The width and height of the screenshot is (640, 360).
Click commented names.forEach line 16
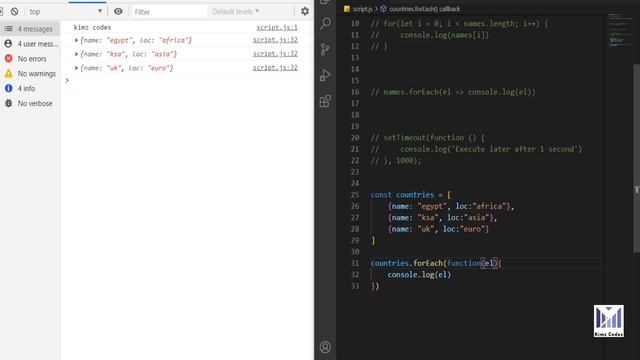click(x=453, y=92)
